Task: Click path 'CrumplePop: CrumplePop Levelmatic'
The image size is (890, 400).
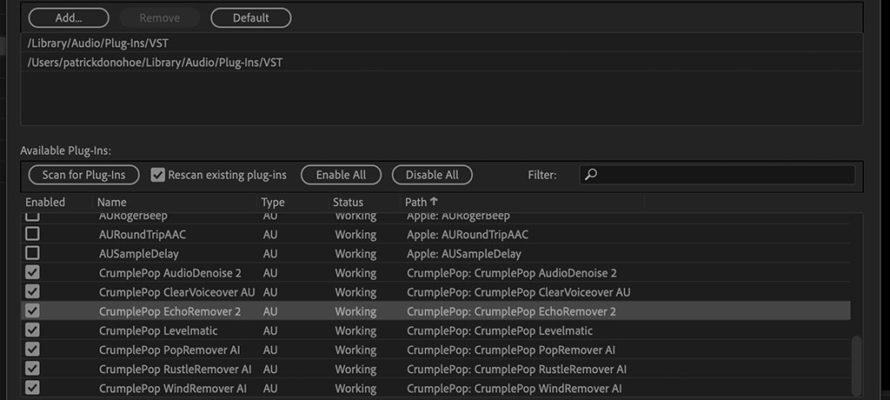Action: coord(499,331)
